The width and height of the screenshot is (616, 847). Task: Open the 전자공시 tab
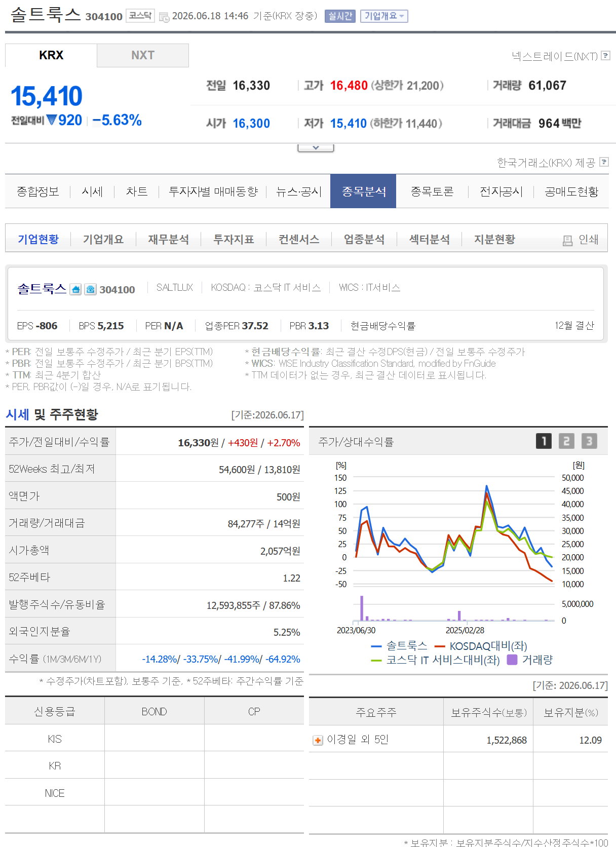coord(501,191)
